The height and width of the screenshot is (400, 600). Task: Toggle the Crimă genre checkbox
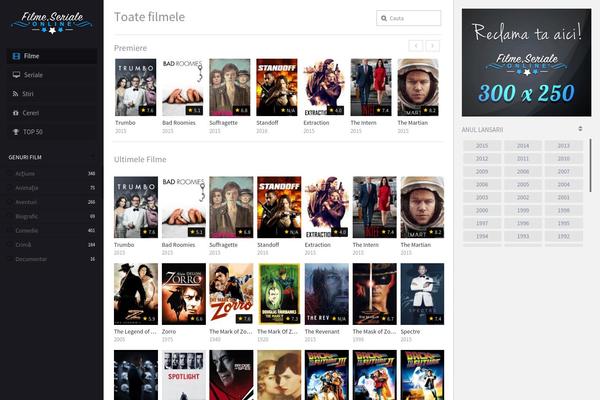coord(11,245)
